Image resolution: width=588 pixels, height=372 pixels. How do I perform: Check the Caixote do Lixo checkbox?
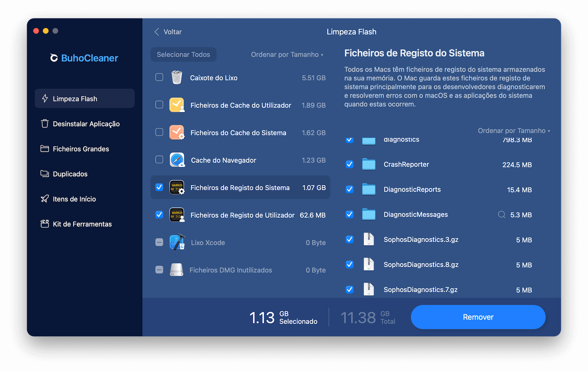point(159,77)
